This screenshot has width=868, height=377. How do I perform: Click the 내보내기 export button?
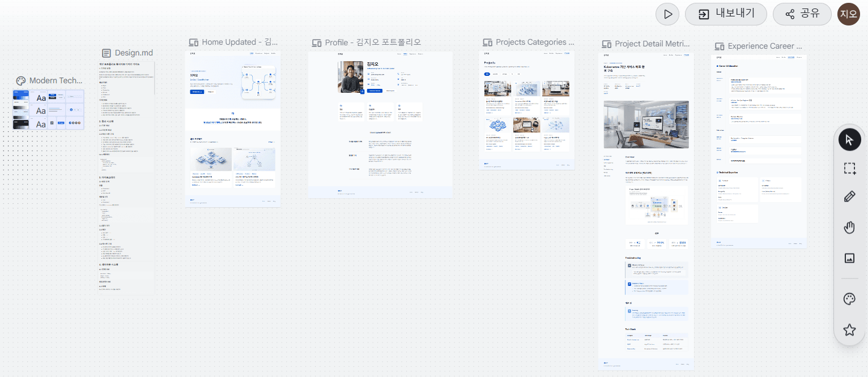[726, 14]
